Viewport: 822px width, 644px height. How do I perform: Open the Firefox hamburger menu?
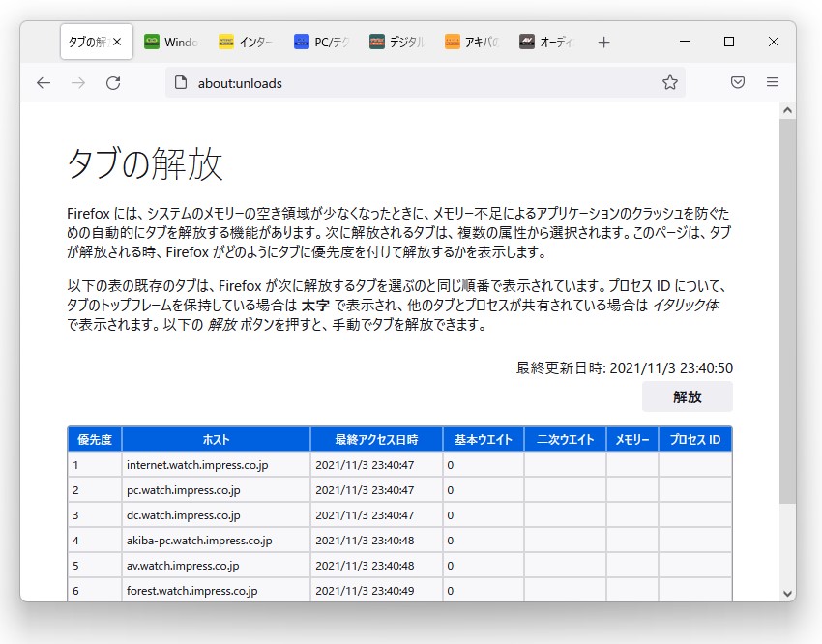773,82
